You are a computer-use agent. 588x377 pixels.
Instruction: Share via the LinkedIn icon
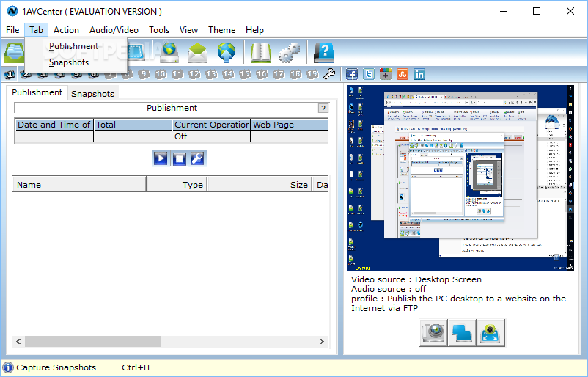click(x=419, y=74)
